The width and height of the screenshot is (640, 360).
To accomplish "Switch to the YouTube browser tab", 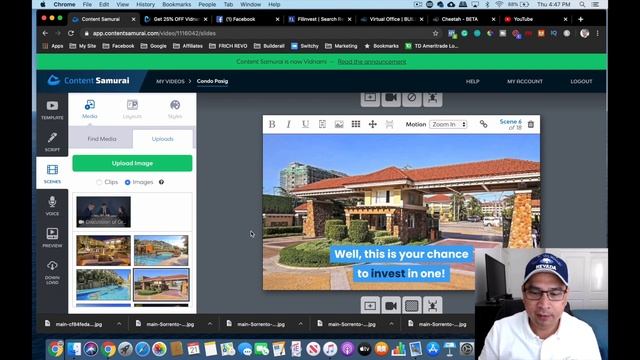I will [536, 19].
